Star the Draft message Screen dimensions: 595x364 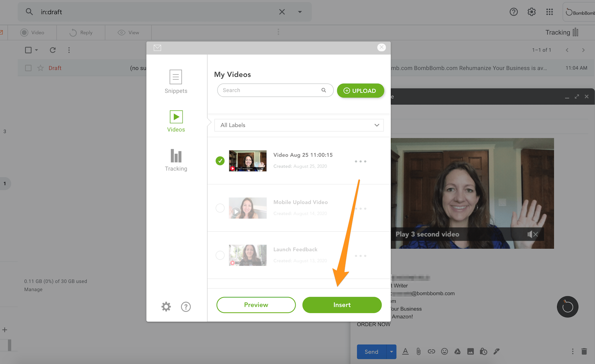tap(41, 68)
